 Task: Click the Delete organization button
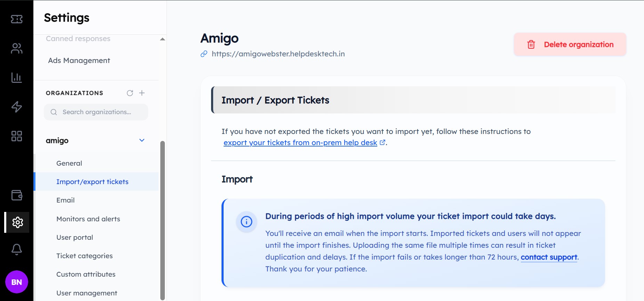click(570, 44)
